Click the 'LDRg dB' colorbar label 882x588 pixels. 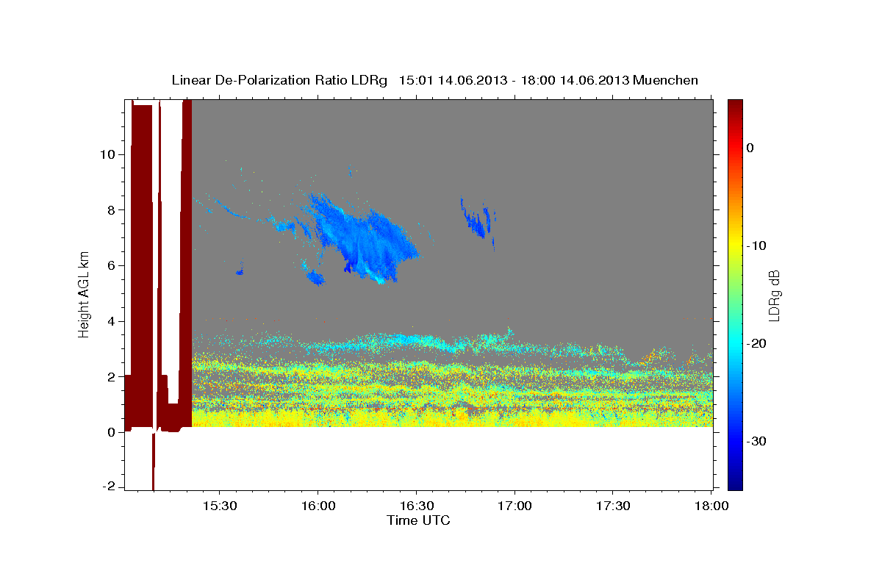tap(774, 295)
